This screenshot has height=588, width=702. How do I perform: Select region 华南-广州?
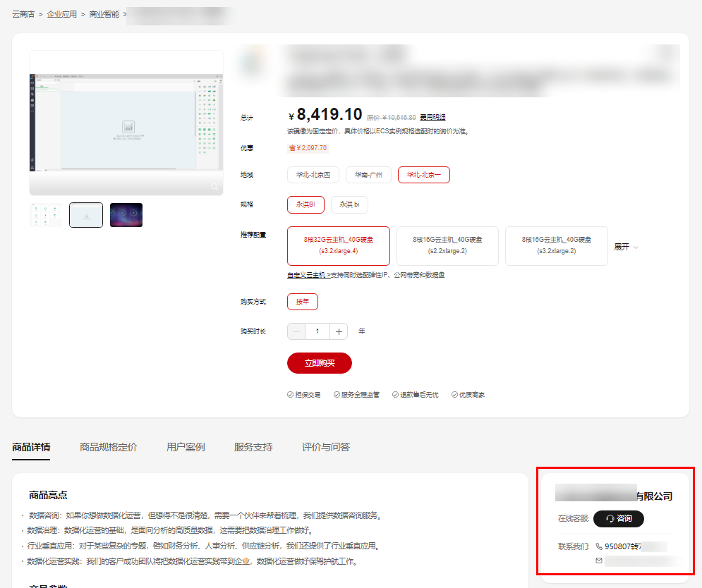pos(368,175)
